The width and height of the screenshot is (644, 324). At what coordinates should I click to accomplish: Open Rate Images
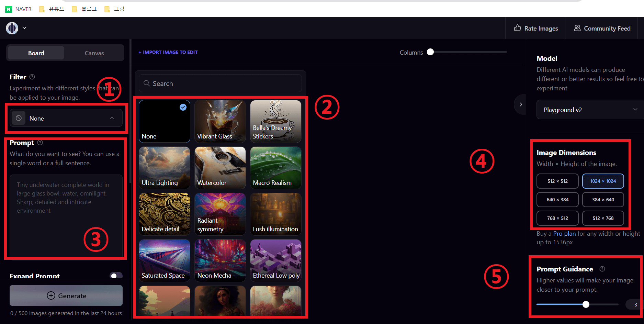(536, 28)
